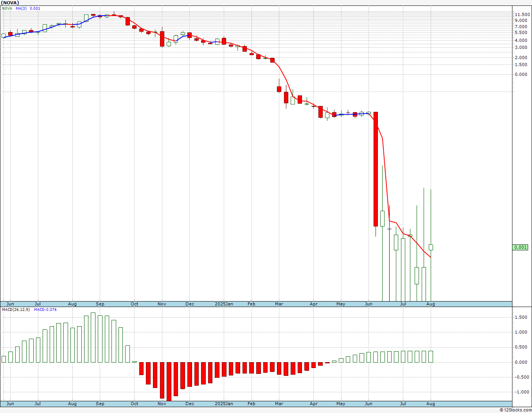Screen dimensions: 532x413
Task: Select Nov on the price chart timeline
Action: point(162,304)
